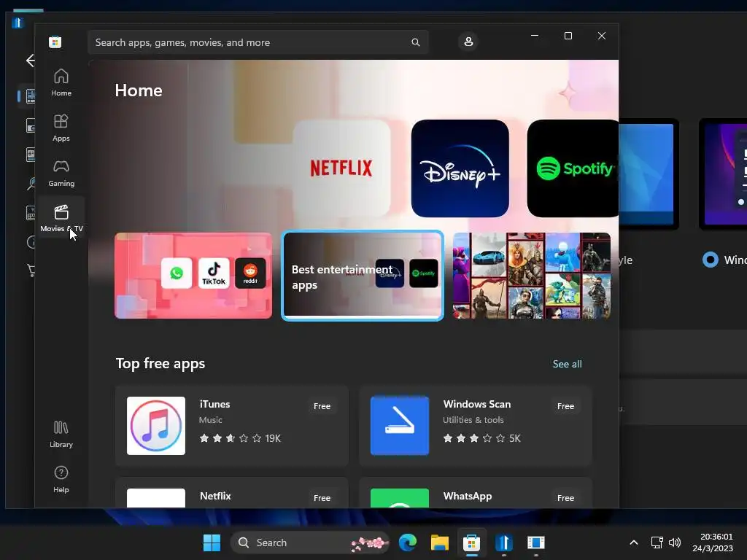Open the Library in Store sidebar

coord(61,434)
